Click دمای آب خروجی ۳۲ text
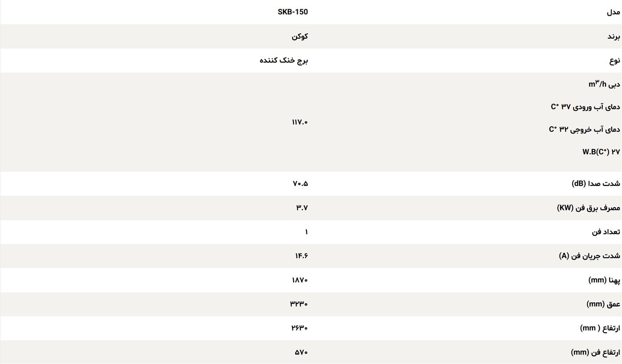Image resolution: width=622 pixels, height=364 pixels. pos(585,129)
